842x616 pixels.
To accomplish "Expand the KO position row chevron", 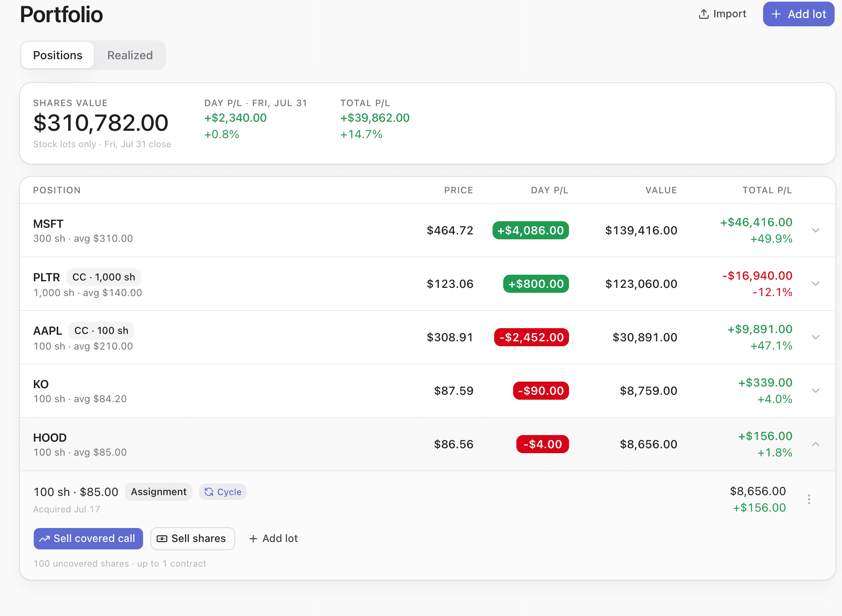I will coord(816,391).
